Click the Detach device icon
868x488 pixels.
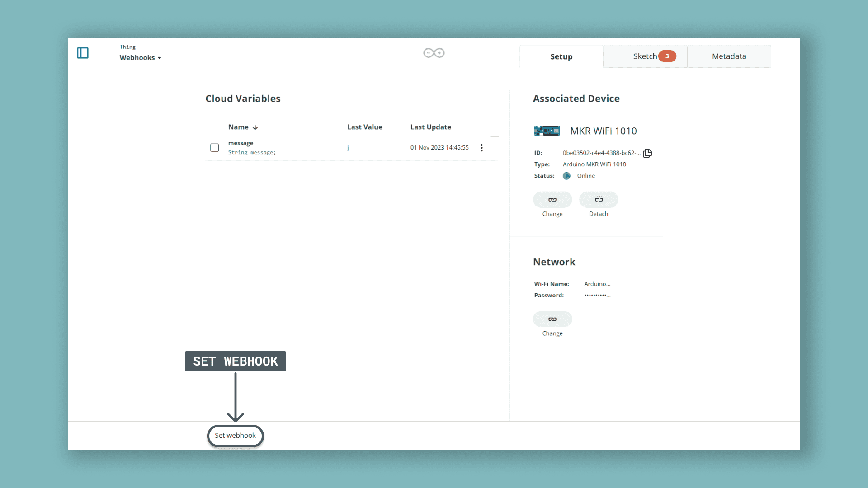tap(599, 200)
